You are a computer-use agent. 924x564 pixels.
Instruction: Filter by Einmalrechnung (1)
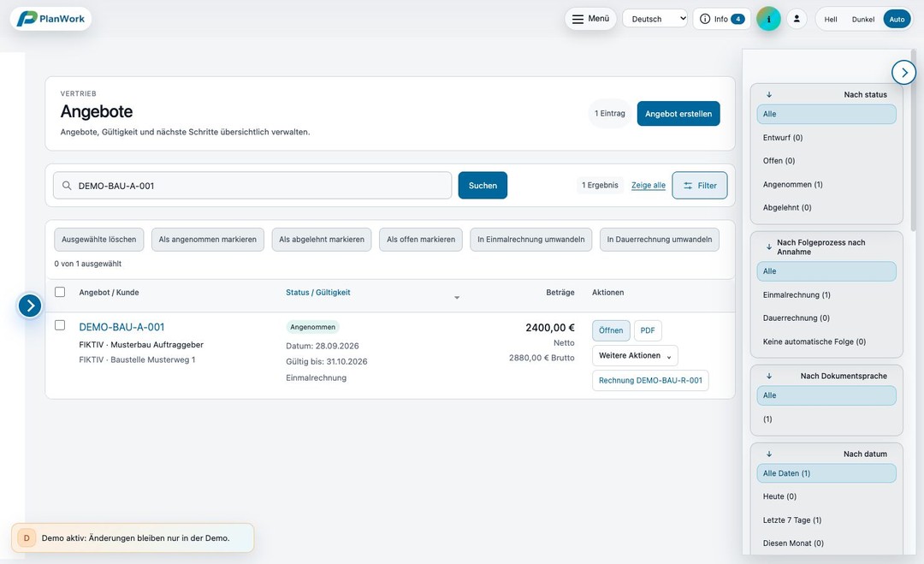(x=826, y=294)
